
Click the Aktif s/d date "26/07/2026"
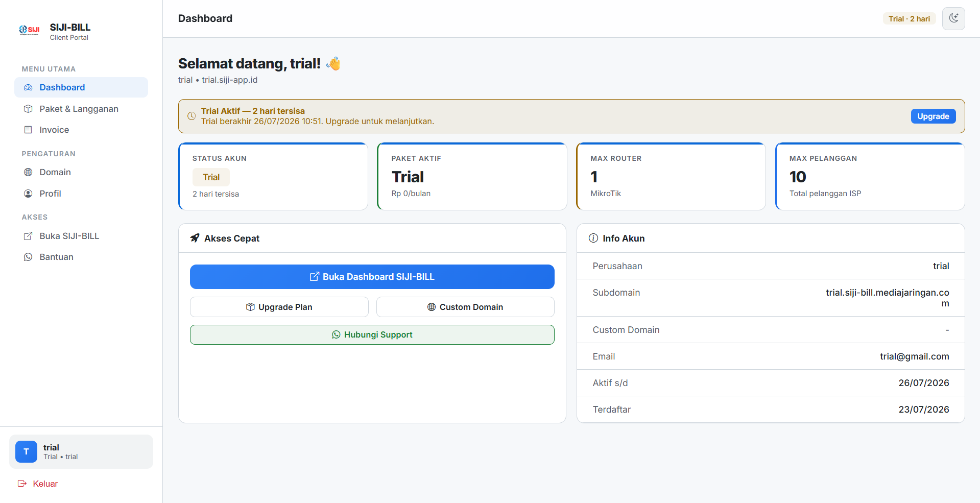click(x=923, y=383)
